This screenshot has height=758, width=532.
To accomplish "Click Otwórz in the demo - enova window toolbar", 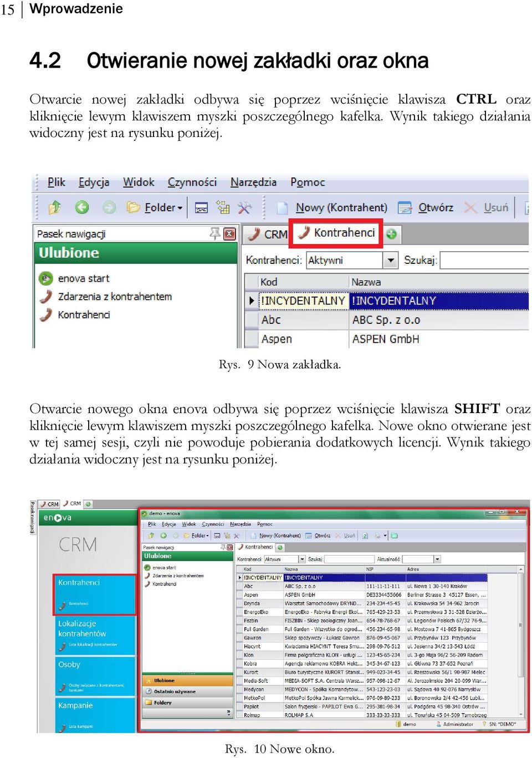I will pos(318,536).
